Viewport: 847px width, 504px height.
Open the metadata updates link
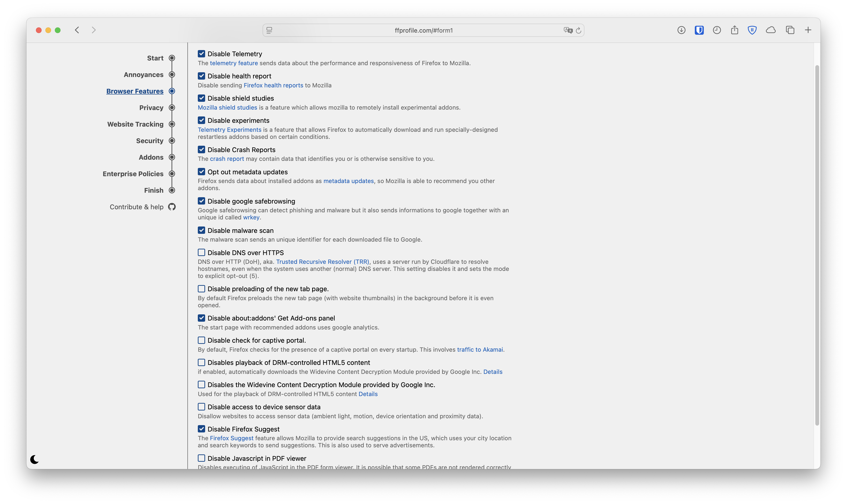[x=349, y=181]
